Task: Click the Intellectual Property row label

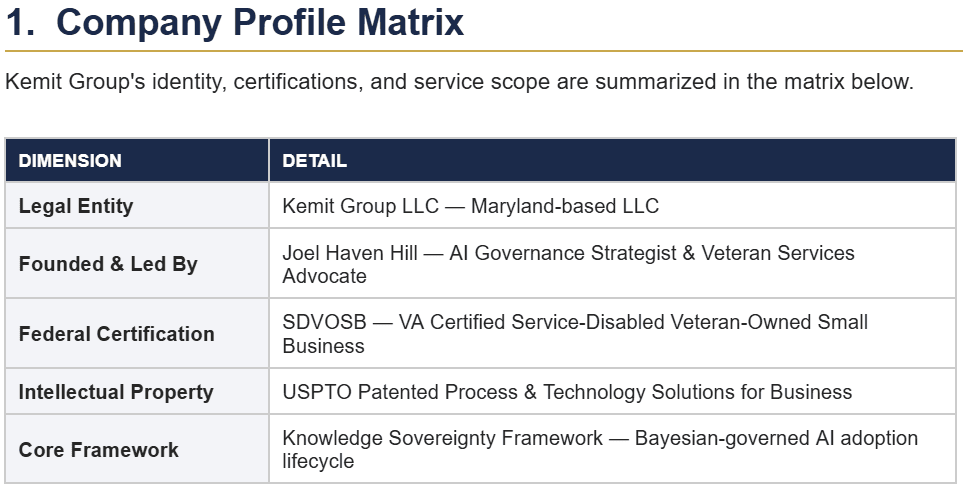Action: (x=115, y=392)
